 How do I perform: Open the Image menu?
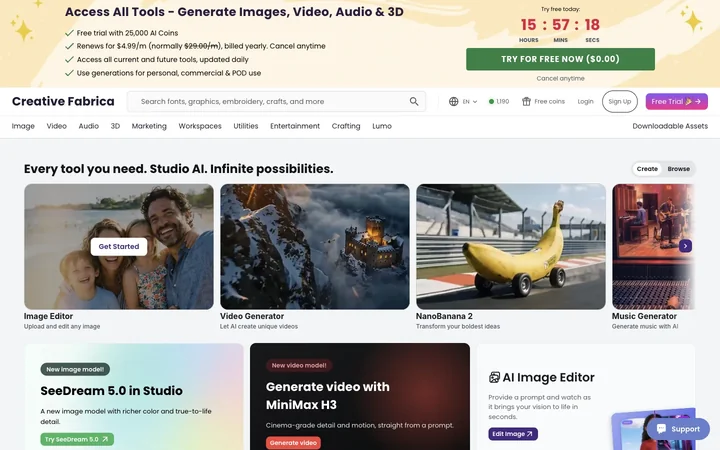pos(23,126)
